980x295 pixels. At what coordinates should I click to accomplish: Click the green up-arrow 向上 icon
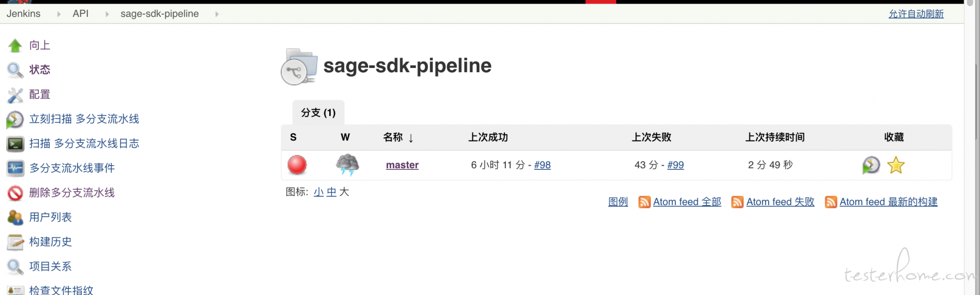click(15, 46)
